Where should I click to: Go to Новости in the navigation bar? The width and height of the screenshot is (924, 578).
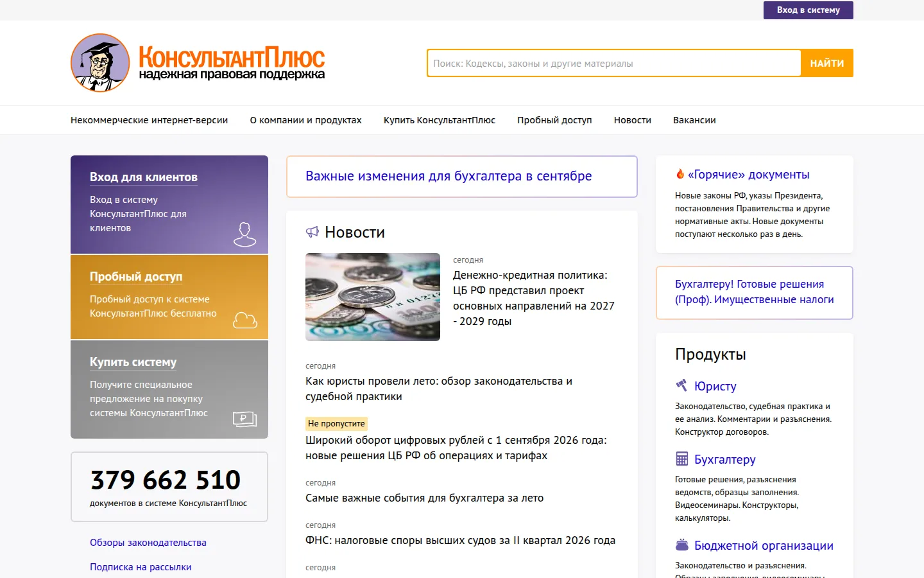(x=633, y=120)
